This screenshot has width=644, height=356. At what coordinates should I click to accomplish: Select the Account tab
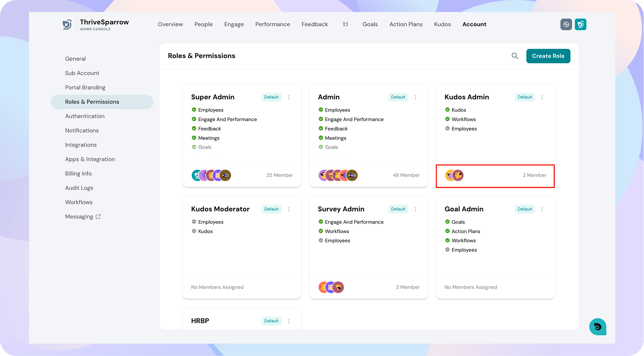click(x=475, y=24)
